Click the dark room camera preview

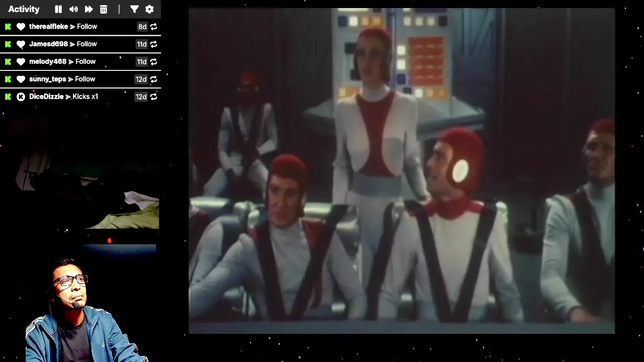click(80, 171)
